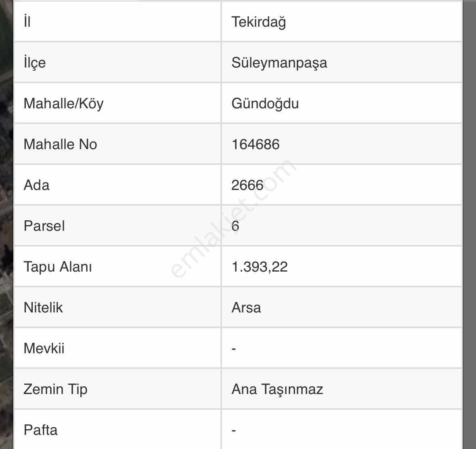Click the Süleymanpaşa district value
This screenshot has height=449, width=476.
pos(279,63)
